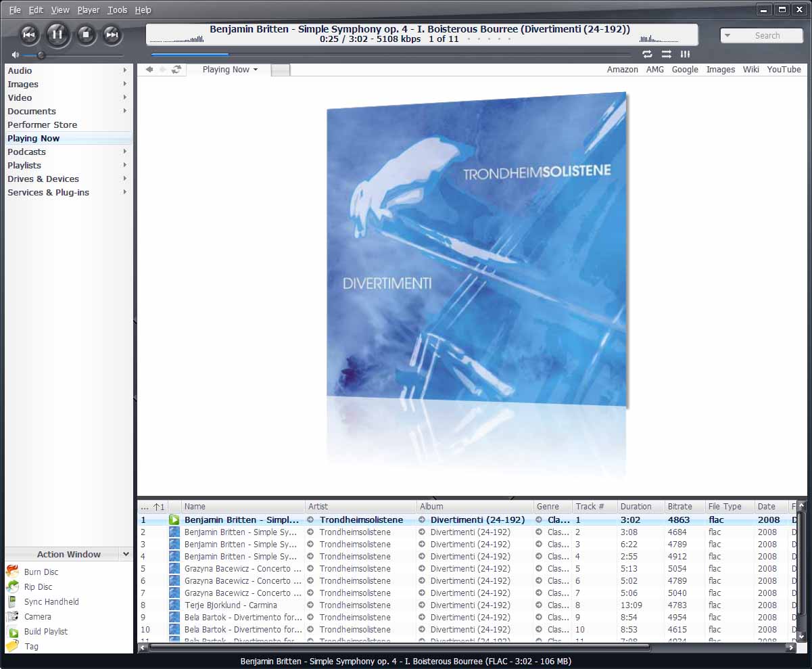
Task: Seek within the track progress bar
Action: pos(391,54)
